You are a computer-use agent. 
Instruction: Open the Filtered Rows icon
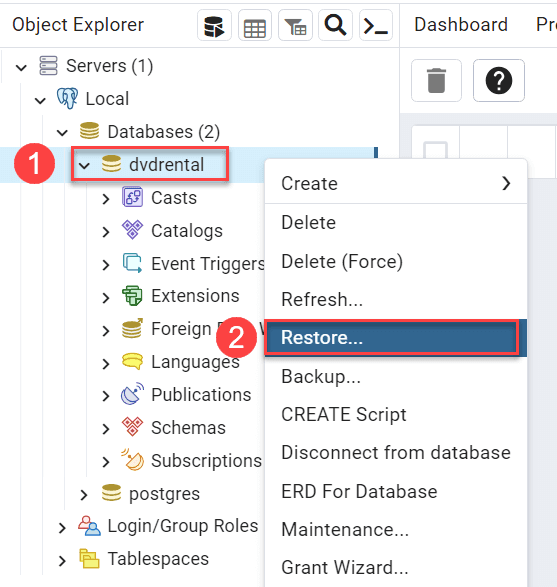(x=295, y=25)
